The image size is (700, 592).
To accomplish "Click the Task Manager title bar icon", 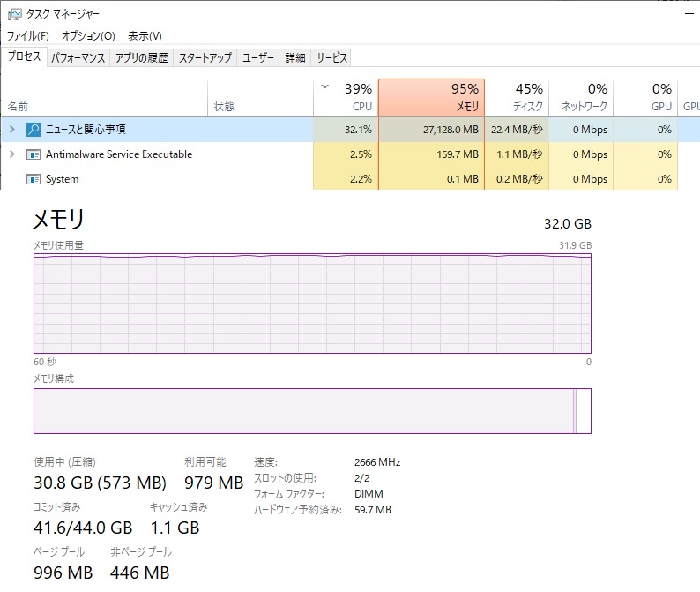I will pos(14,14).
